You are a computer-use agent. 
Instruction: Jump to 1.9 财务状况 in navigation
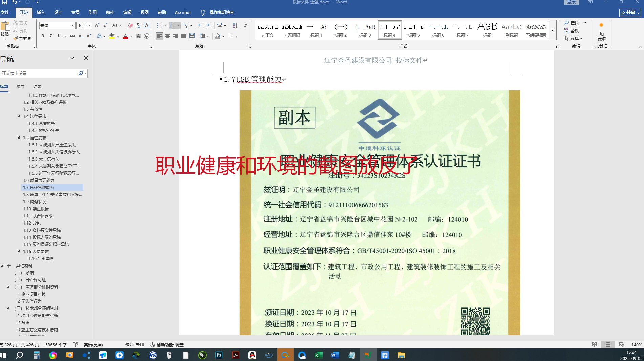coord(35,202)
